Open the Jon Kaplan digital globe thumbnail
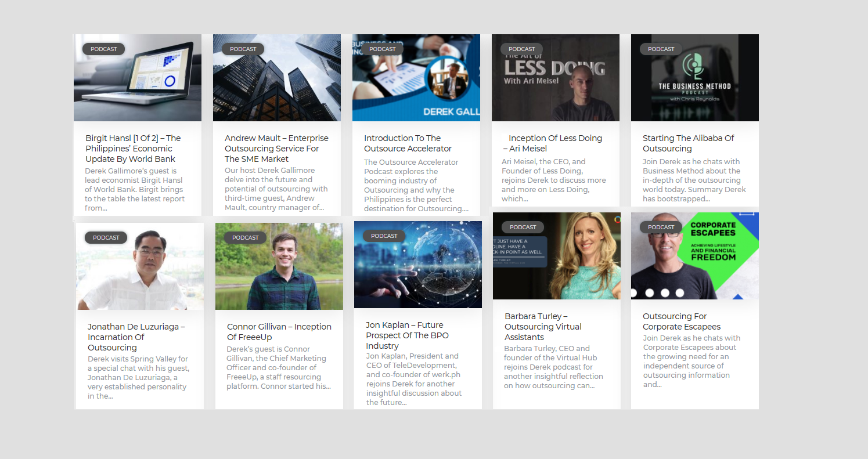 click(418, 265)
